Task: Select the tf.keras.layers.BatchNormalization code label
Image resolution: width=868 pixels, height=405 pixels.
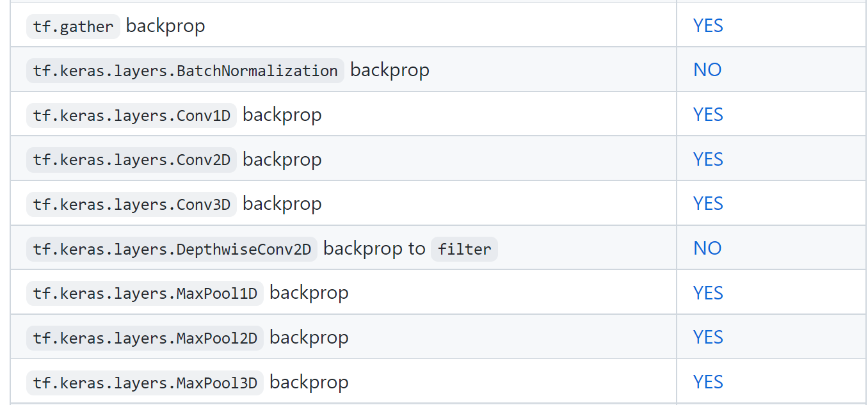Action: pos(185,71)
